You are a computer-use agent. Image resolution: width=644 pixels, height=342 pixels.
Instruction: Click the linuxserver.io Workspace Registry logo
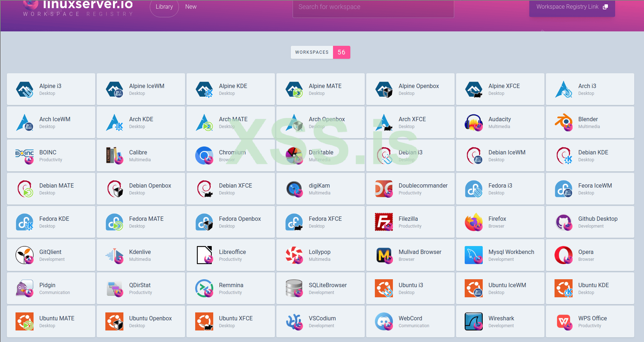coord(78,8)
